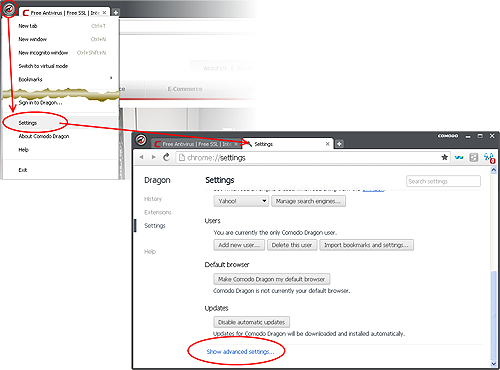Expand the Bookmarks submenu

61,79
